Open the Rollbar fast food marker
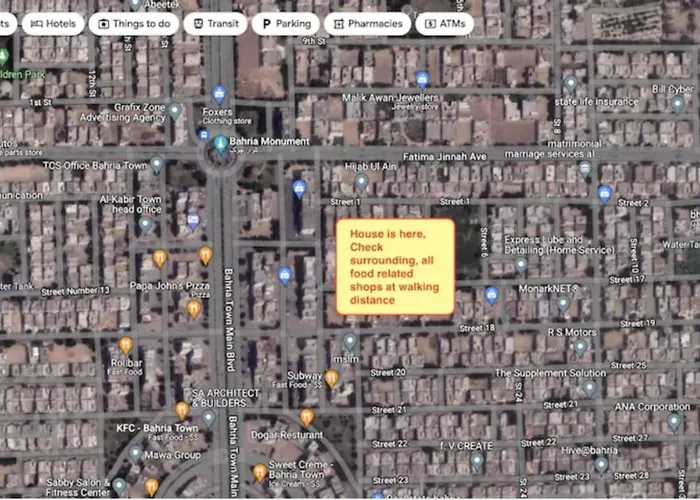 [126, 345]
